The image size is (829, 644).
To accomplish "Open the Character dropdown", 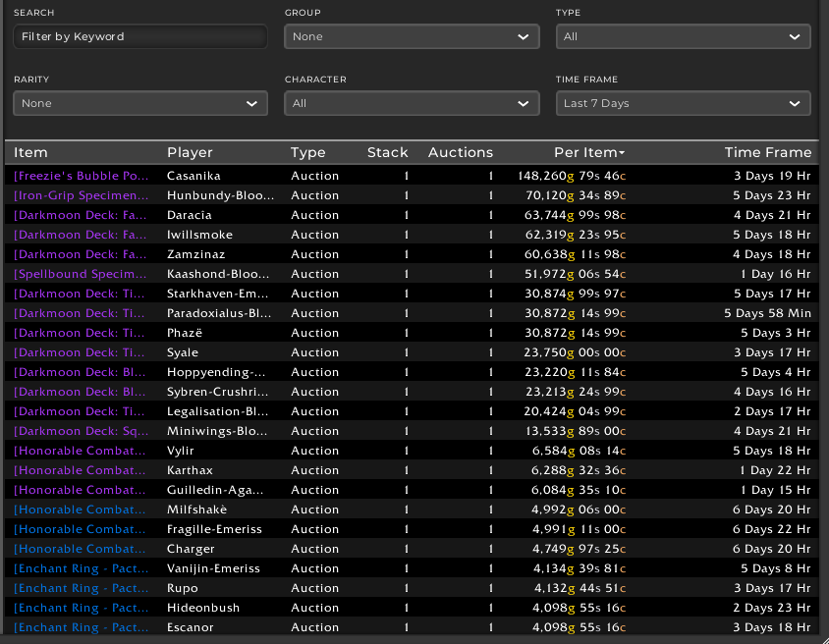I will (412, 103).
